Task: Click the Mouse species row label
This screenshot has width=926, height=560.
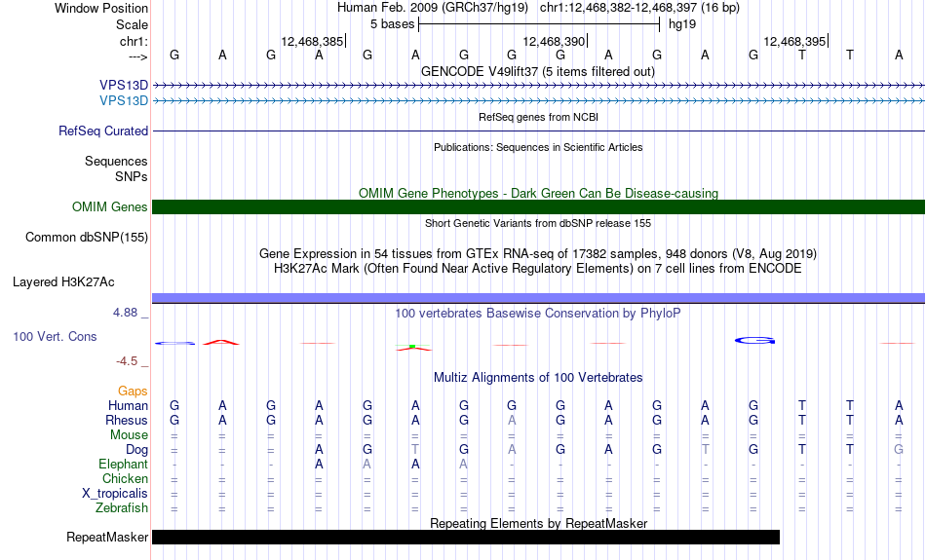Action: (x=129, y=435)
